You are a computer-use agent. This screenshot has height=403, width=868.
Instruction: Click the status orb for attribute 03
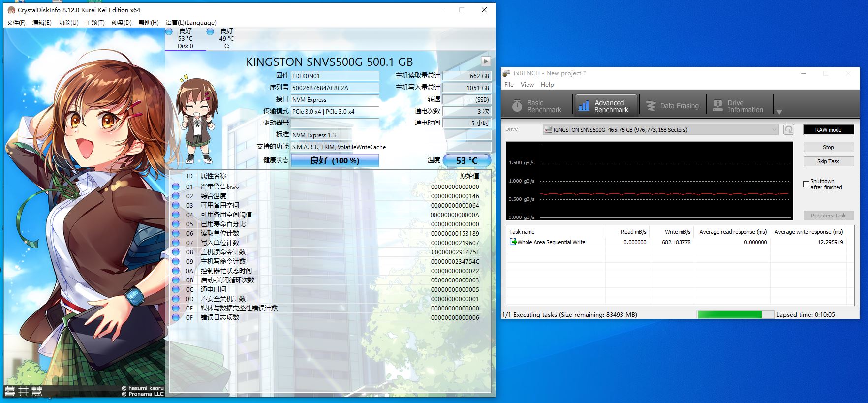(x=176, y=205)
